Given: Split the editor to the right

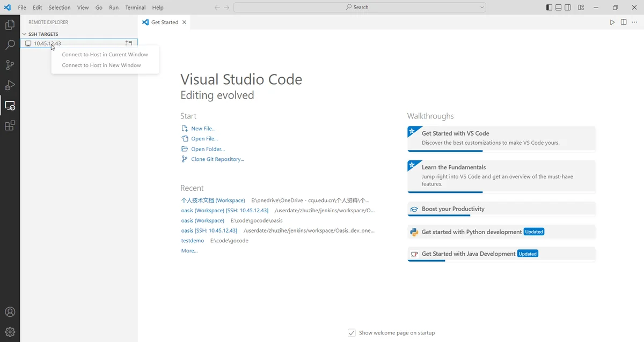Looking at the screenshot, I should 624,23.
